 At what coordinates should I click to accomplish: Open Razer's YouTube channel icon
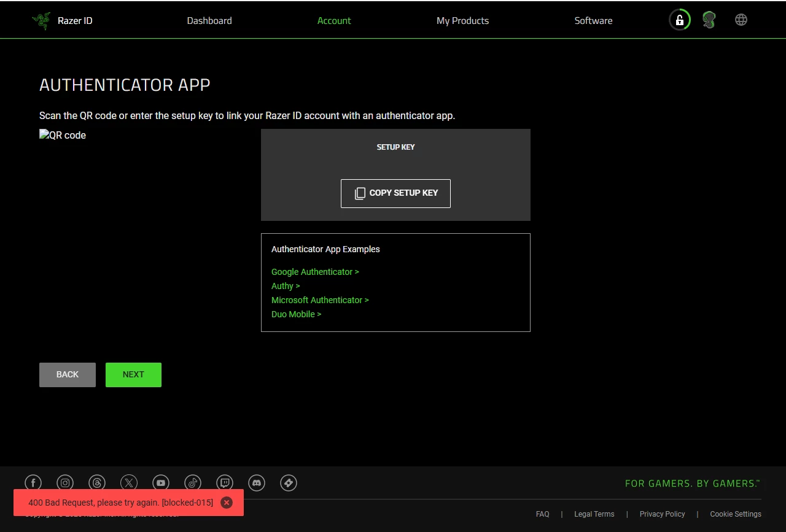[161, 484]
